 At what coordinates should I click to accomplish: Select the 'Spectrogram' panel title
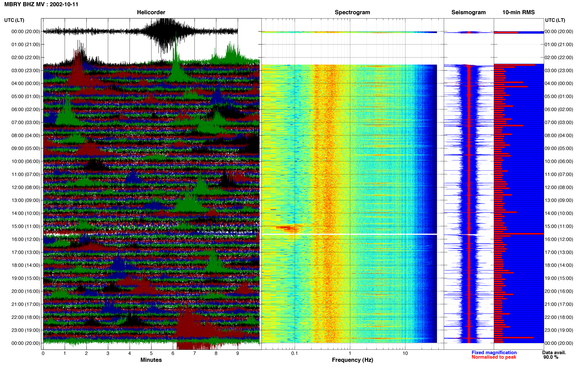point(352,12)
